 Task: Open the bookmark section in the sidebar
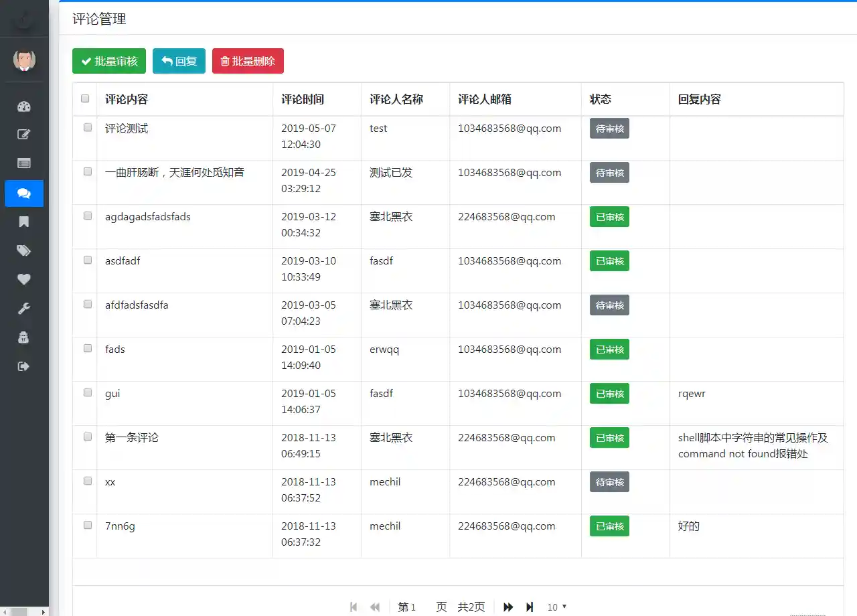(x=24, y=221)
